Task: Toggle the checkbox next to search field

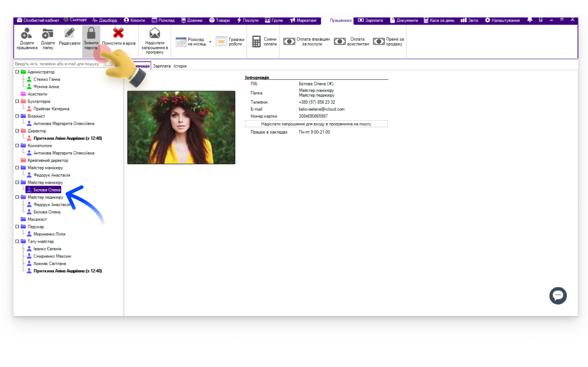Action: tap(108, 64)
